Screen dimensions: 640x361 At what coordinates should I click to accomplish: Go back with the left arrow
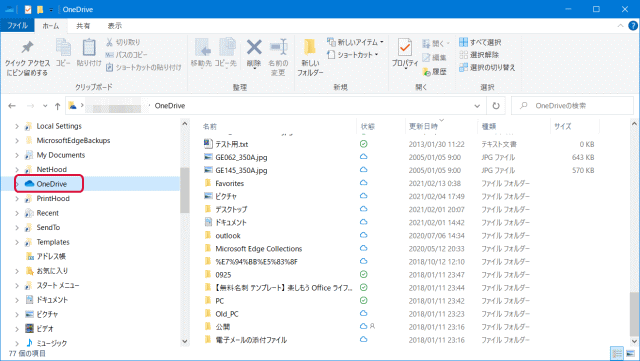pyautogui.click(x=12, y=106)
